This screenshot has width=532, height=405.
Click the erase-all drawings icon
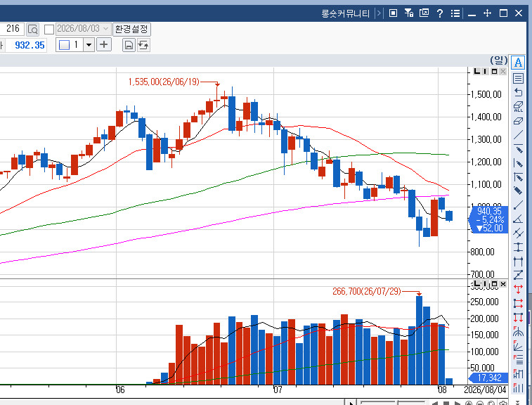(x=518, y=107)
